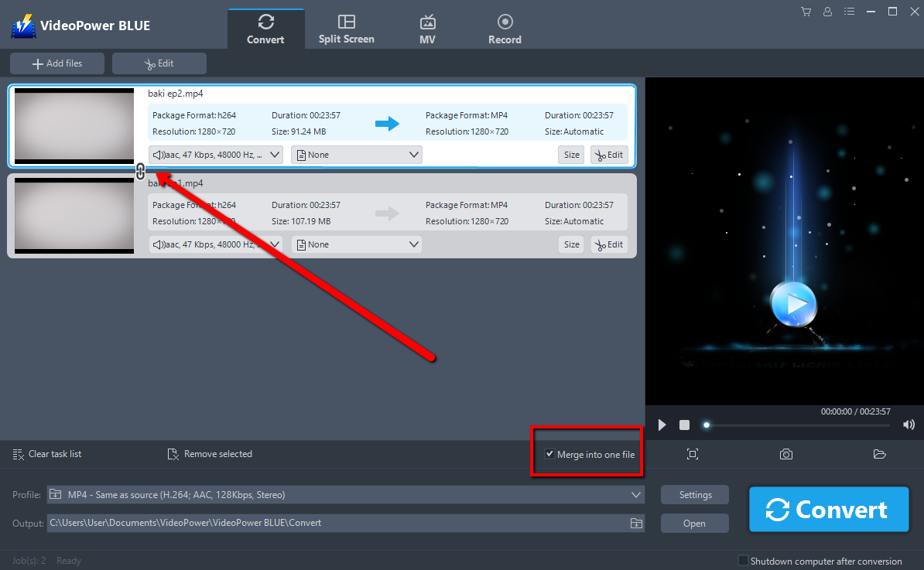924x570 pixels.
Task: Click the fullscreen preview icon
Action: 693,454
